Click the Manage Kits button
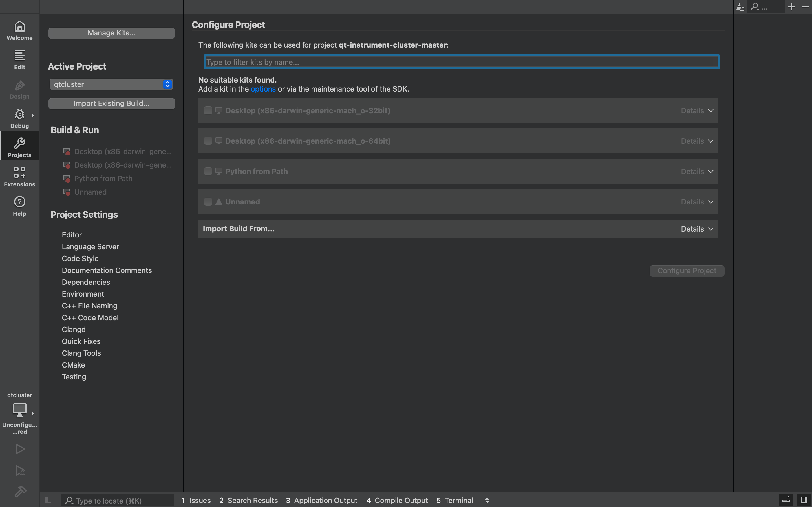This screenshot has height=507, width=812. (x=111, y=33)
